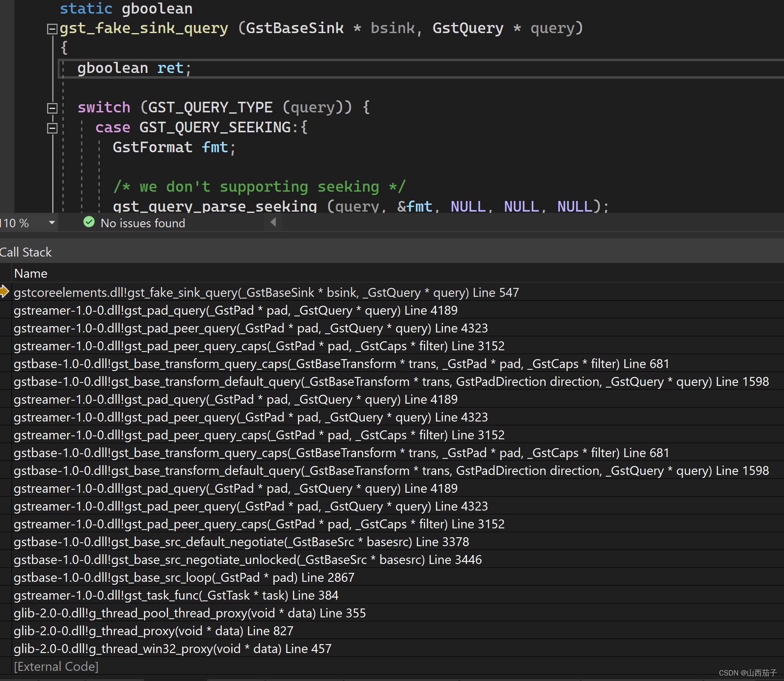Select g_thread_win32_proxy Line 457 frame

click(172, 649)
